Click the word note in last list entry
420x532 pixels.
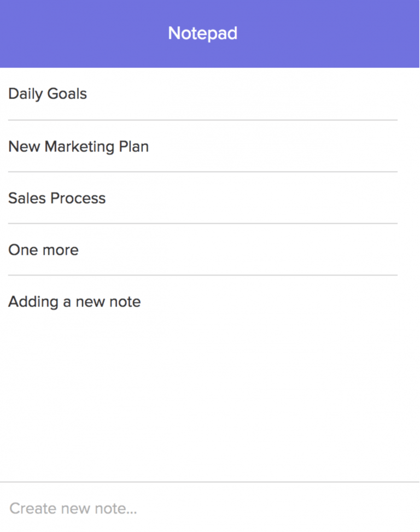point(125,302)
